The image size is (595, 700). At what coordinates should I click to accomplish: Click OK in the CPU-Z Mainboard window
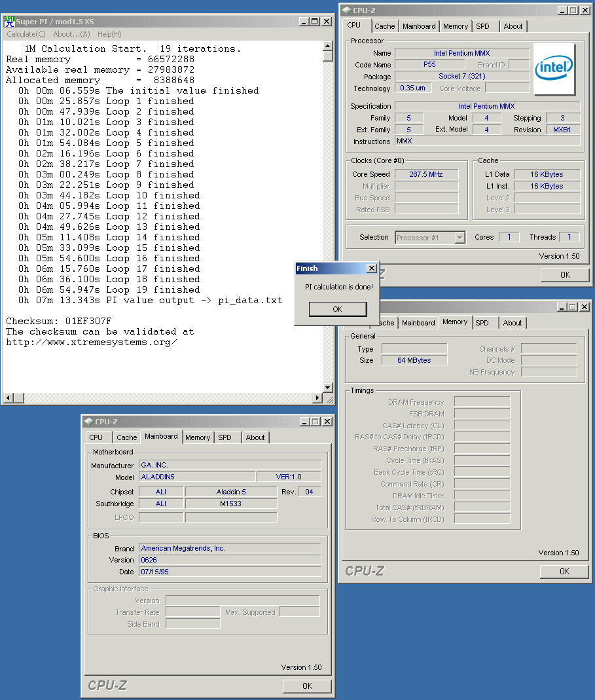307,686
